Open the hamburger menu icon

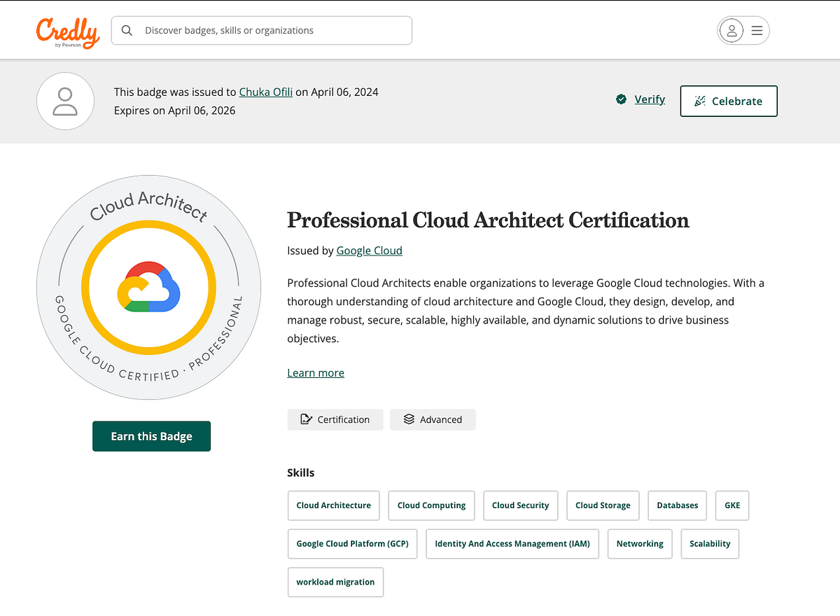click(x=757, y=31)
